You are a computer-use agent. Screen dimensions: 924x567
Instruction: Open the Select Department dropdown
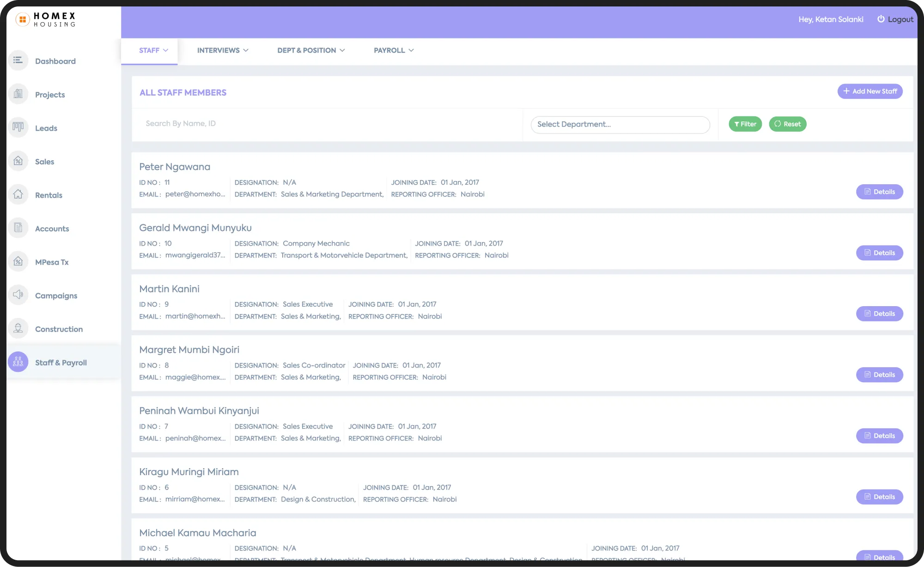(620, 125)
